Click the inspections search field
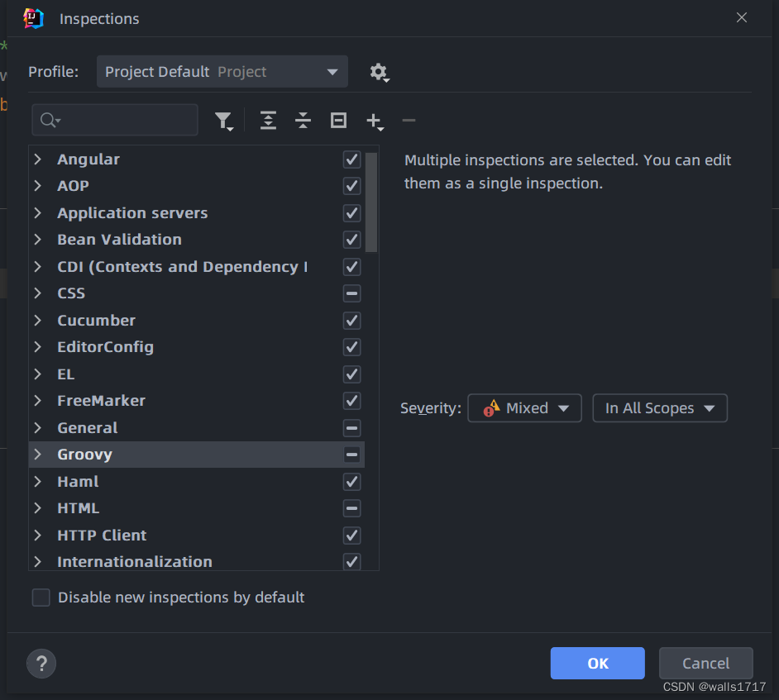The width and height of the screenshot is (779, 700). click(115, 120)
